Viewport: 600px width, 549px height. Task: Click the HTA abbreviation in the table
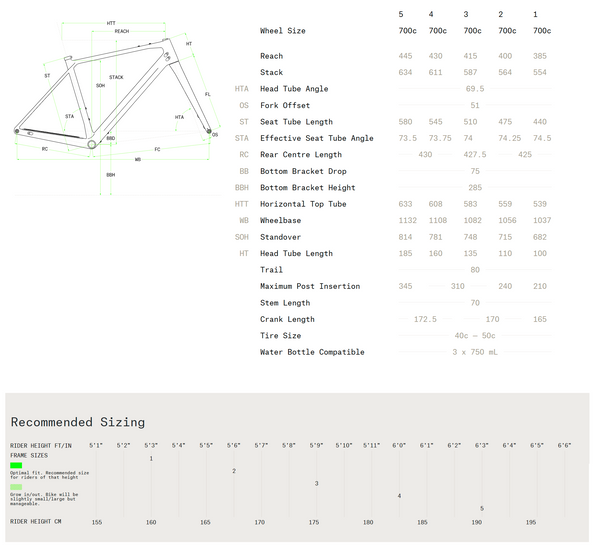pyautogui.click(x=241, y=89)
